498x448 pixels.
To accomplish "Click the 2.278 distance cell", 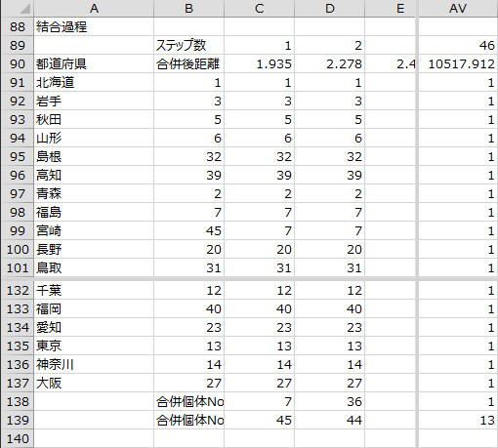I will [x=329, y=63].
